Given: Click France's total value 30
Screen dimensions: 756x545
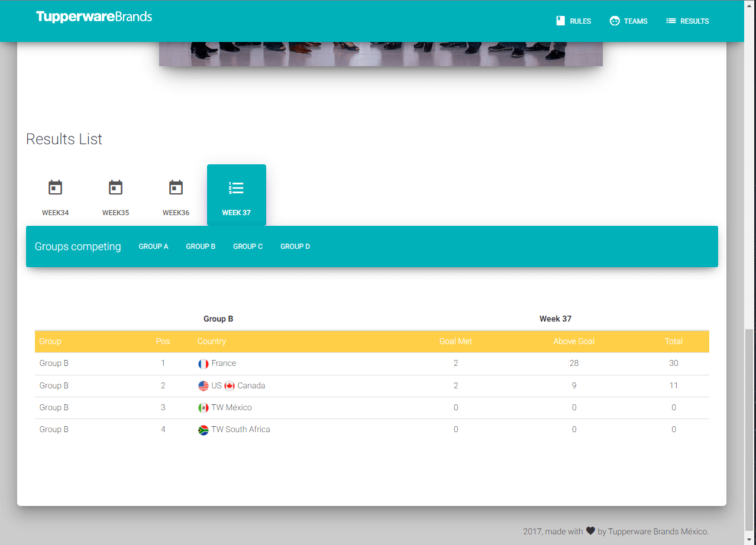Looking at the screenshot, I should [x=674, y=363].
